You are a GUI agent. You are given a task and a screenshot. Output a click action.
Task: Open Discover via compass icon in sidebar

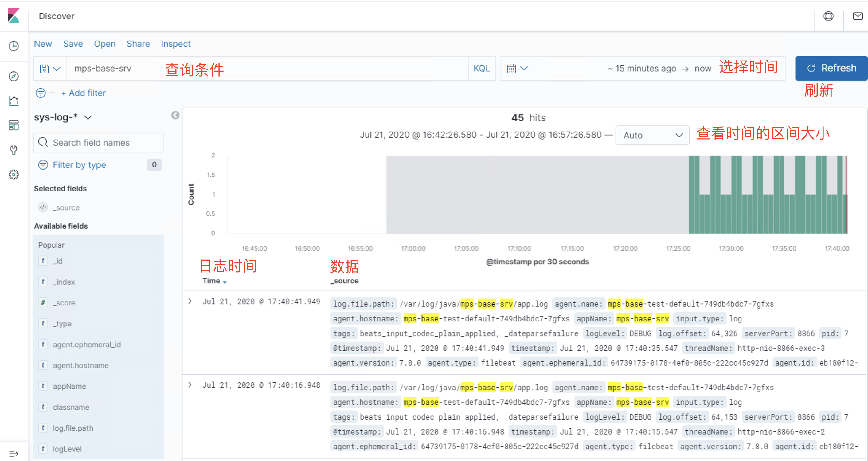click(x=14, y=76)
